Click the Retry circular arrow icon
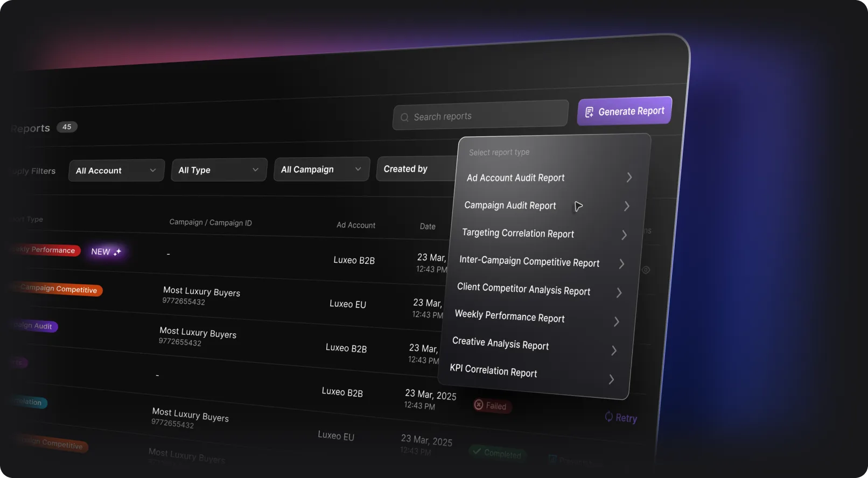The image size is (868, 478). tap(608, 417)
